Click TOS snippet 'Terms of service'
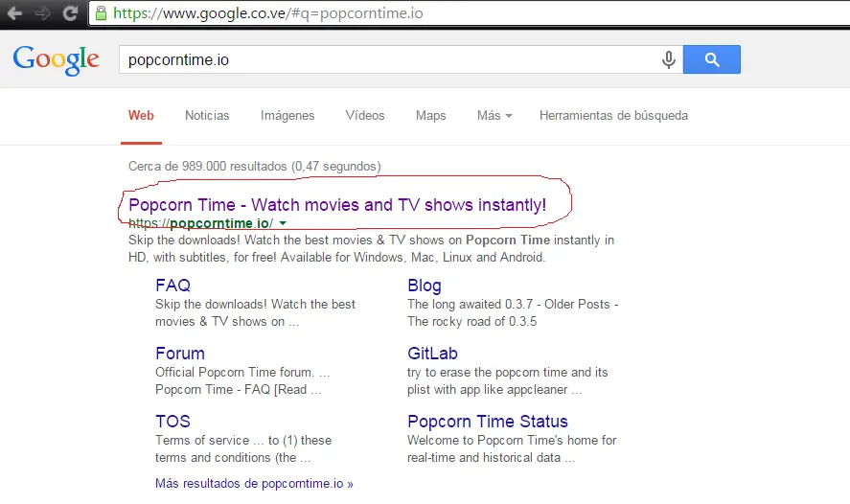The width and height of the screenshot is (850, 504). [202, 440]
